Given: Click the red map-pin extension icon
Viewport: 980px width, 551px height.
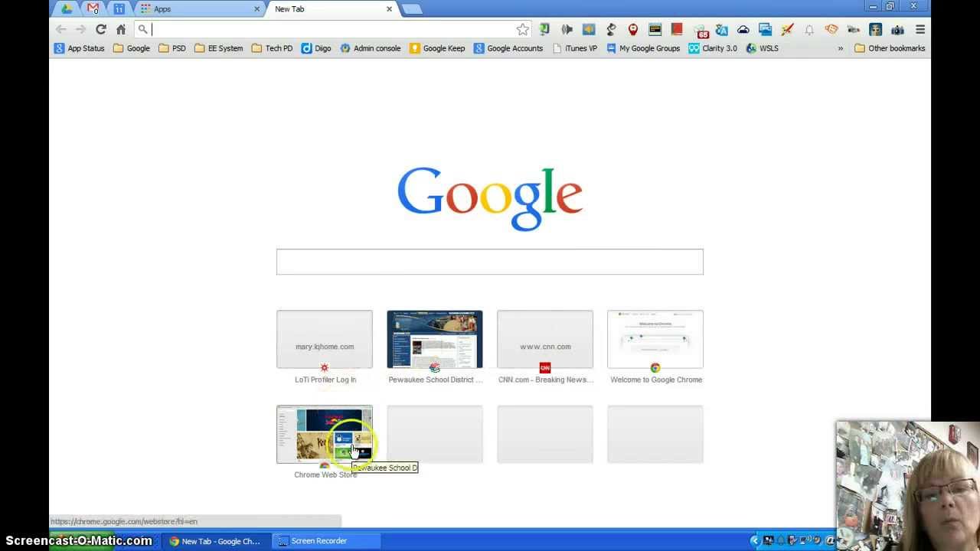Looking at the screenshot, I should (632, 29).
